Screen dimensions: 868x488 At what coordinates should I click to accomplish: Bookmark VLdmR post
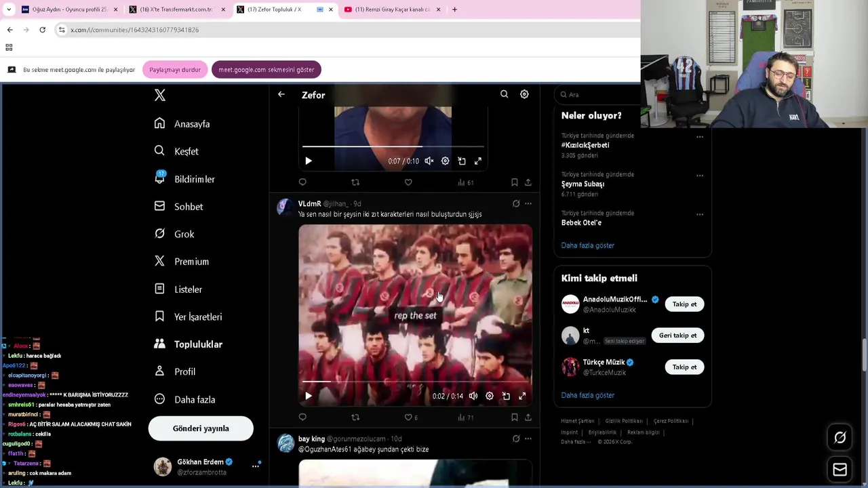(x=514, y=418)
